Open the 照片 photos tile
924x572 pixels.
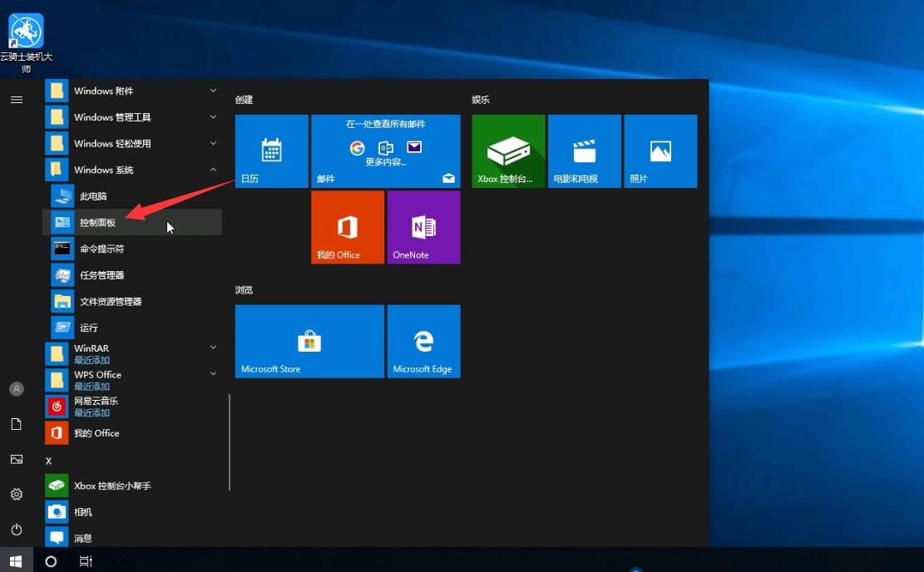660,151
